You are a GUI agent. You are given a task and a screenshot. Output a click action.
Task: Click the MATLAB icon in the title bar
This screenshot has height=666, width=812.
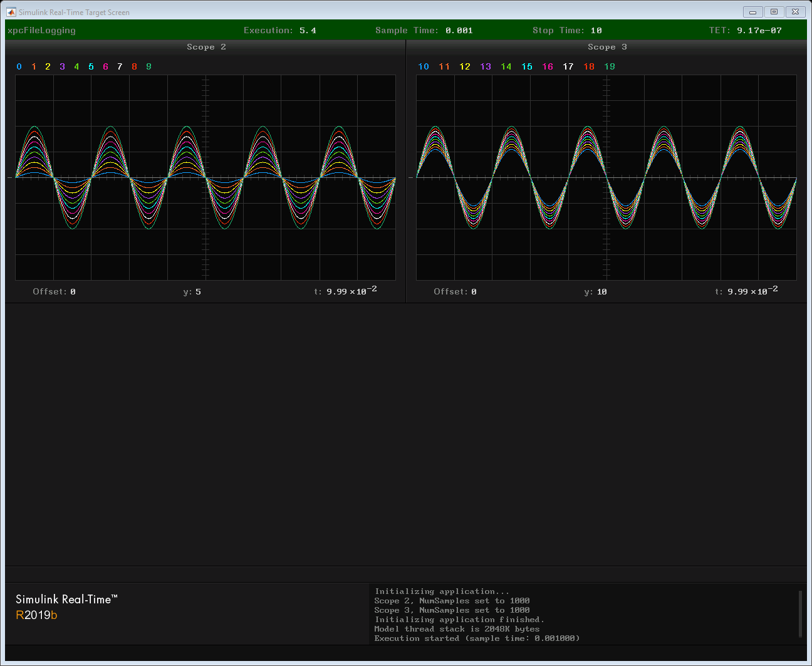[x=11, y=12]
